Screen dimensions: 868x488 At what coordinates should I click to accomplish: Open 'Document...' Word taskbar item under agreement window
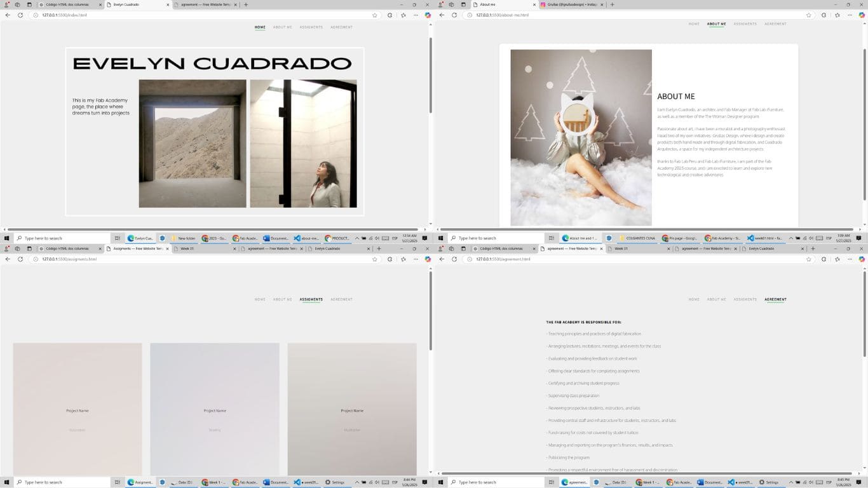711,482
